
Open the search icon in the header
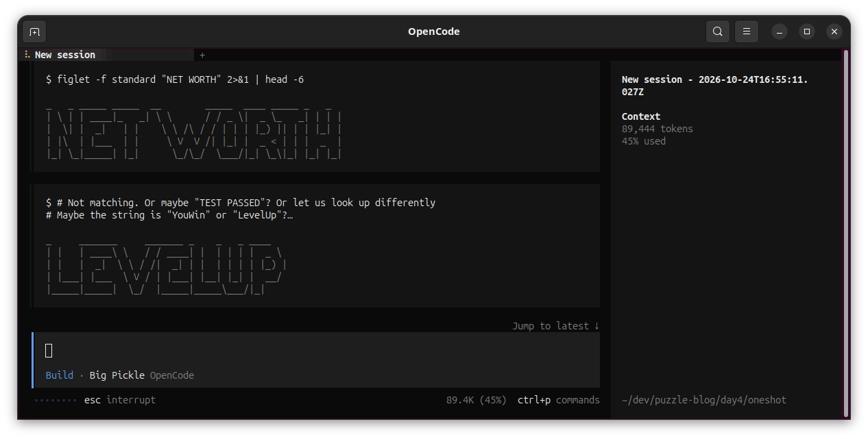(x=717, y=32)
